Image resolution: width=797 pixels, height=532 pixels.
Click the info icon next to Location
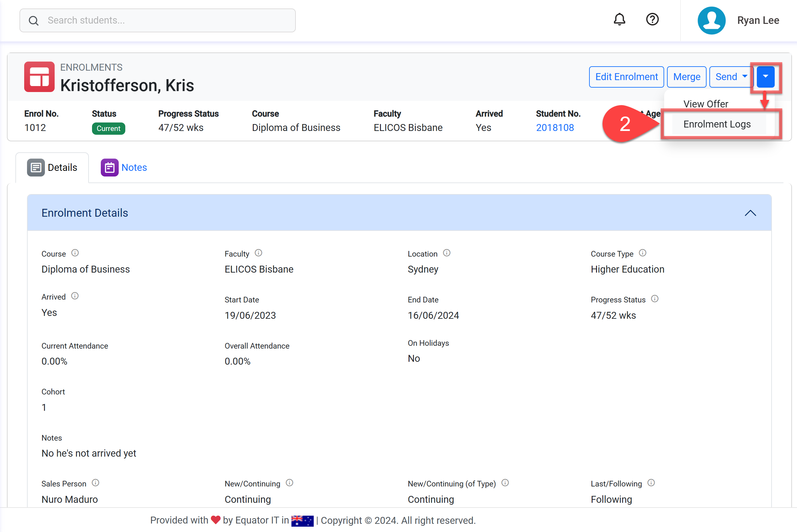[x=447, y=253]
